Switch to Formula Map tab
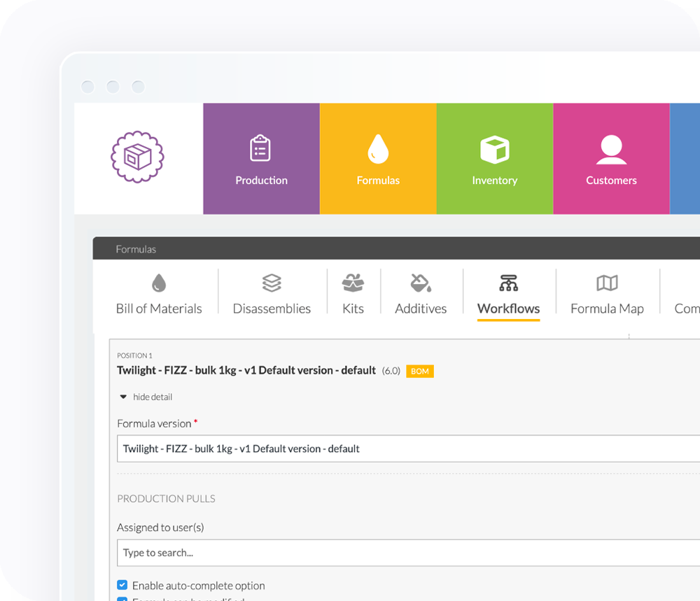The image size is (700, 601). tap(607, 309)
